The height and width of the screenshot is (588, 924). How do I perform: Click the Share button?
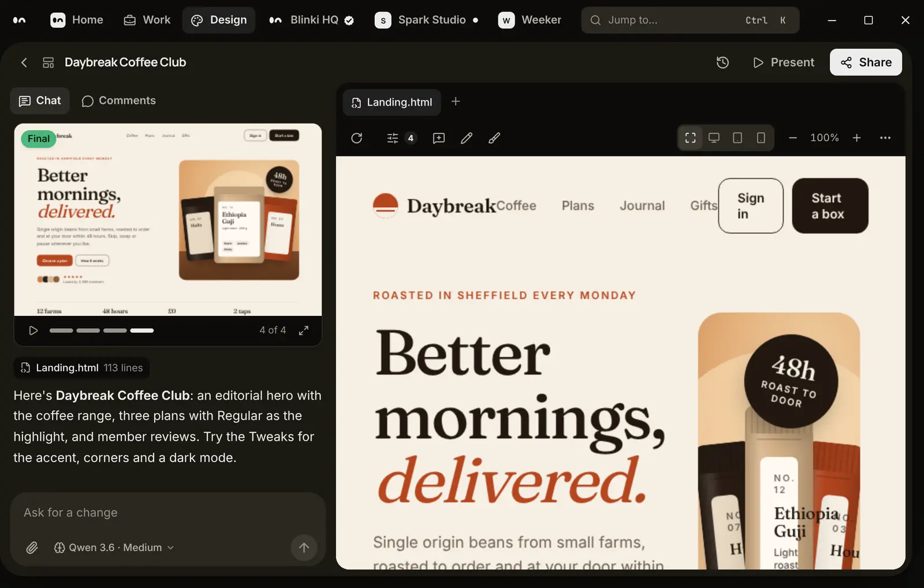tap(866, 62)
